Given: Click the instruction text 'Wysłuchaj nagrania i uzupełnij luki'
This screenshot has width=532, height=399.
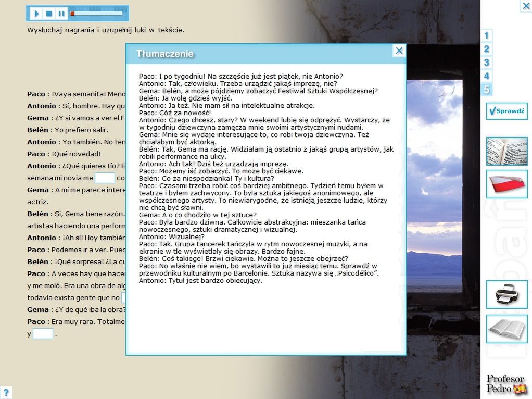Looking at the screenshot, I should tap(106, 30).
